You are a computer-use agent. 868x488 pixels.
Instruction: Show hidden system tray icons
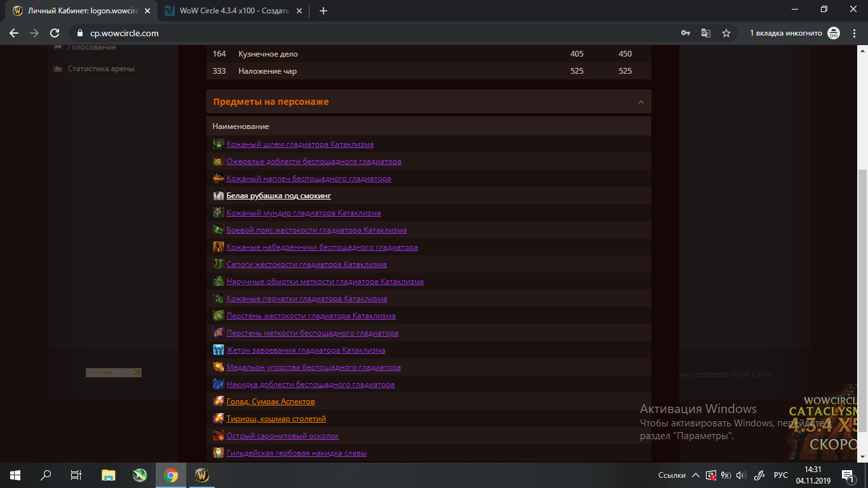695,475
